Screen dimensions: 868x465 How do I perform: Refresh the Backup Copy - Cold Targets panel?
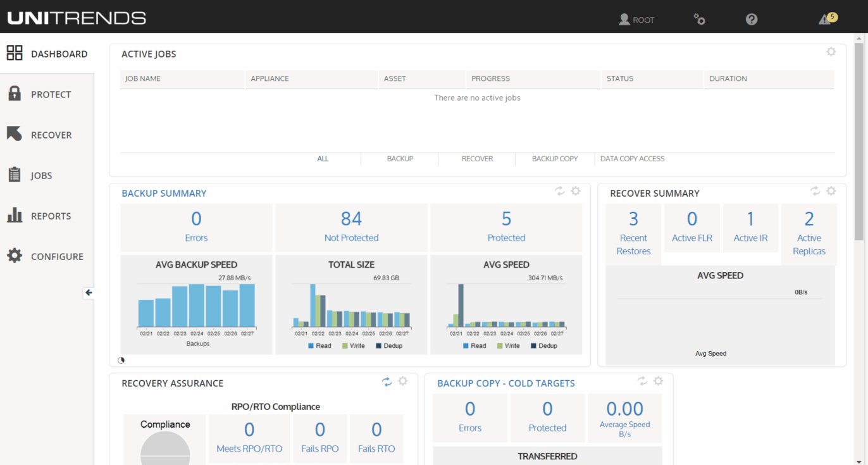click(642, 381)
